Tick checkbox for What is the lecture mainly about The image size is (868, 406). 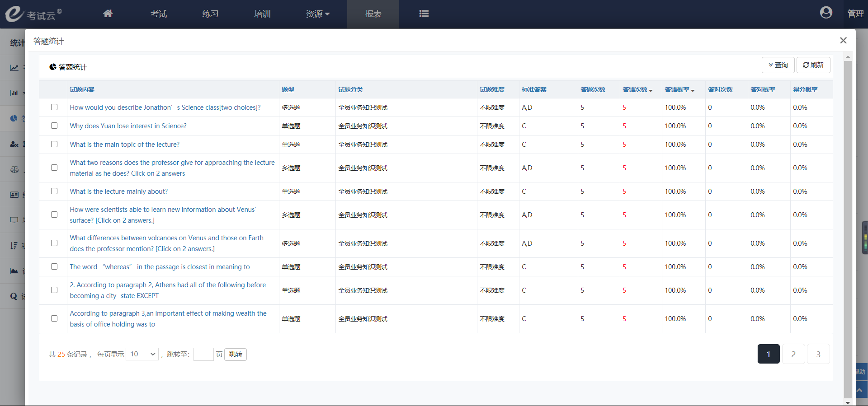tap(54, 191)
